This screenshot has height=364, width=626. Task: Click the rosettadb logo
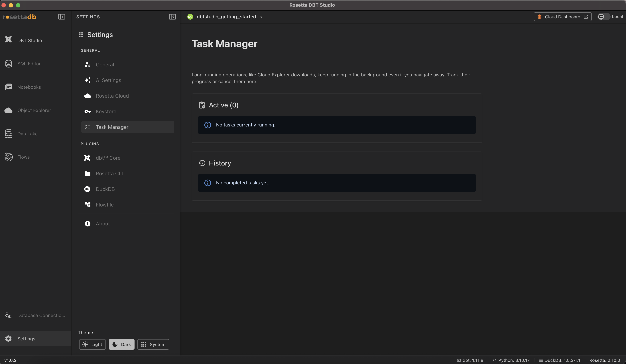pos(20,17)
